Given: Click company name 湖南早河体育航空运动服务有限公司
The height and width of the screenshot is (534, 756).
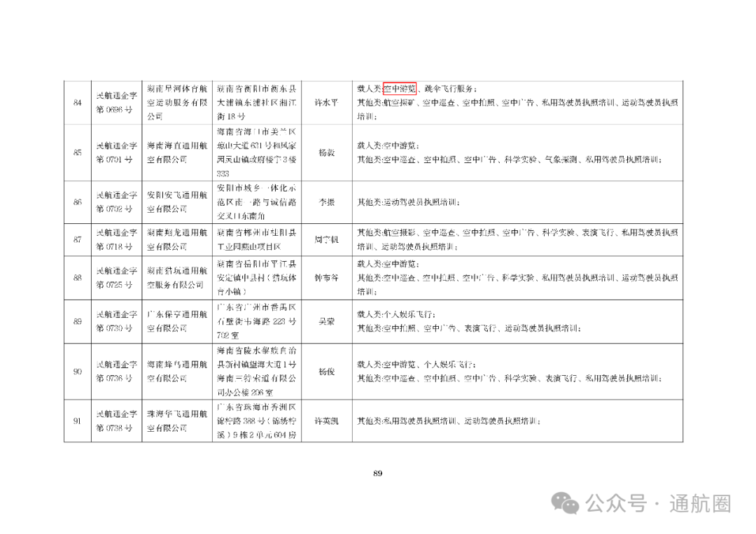Looking at the screenshot, I should coord(176,103).
